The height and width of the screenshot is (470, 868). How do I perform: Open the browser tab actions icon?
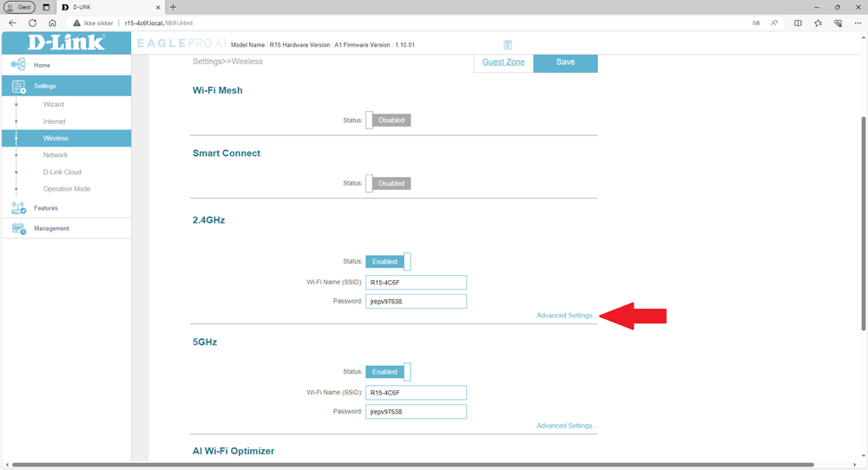point(46,7)
